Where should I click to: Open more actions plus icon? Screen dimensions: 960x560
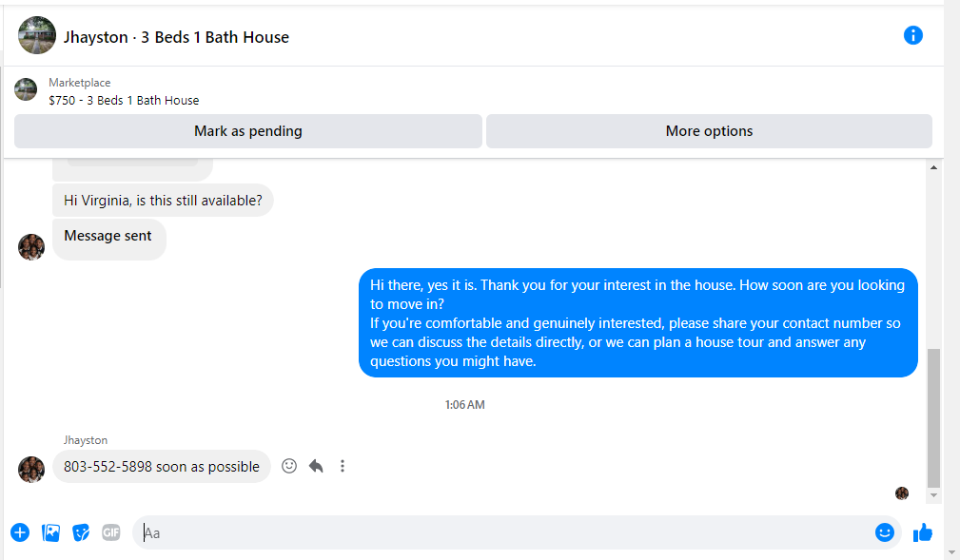click(x=20, y=532)
